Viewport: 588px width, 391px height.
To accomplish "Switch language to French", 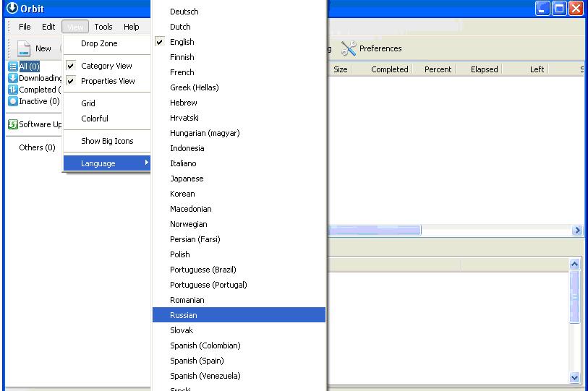I will 239,72.
